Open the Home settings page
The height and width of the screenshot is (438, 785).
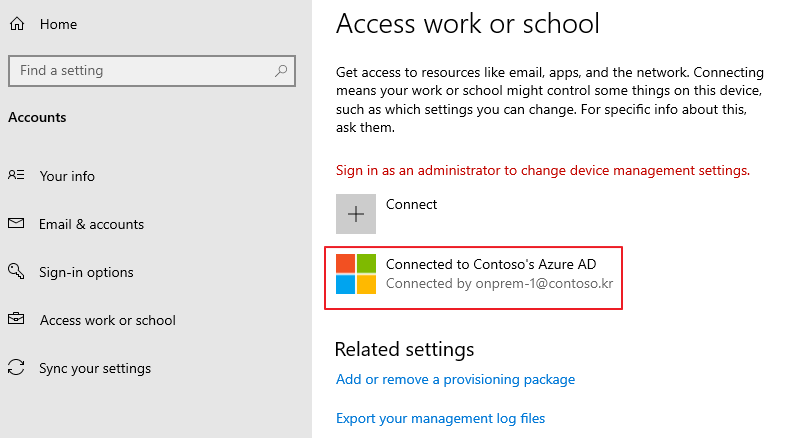[58, 24]
